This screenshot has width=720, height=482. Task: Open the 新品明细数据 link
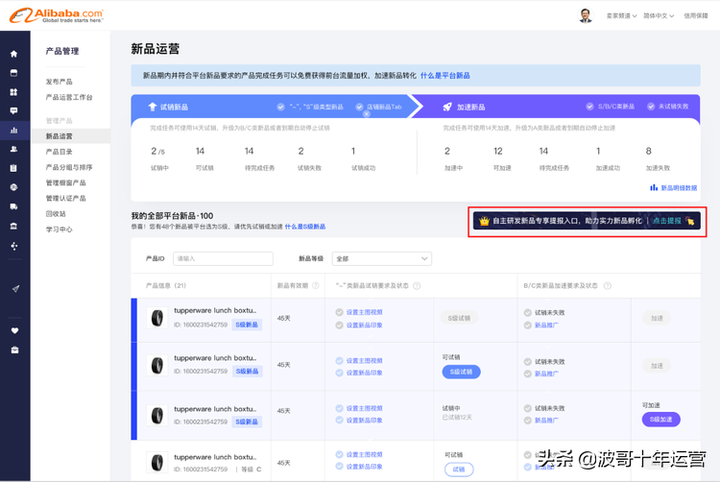click(679, 187)
